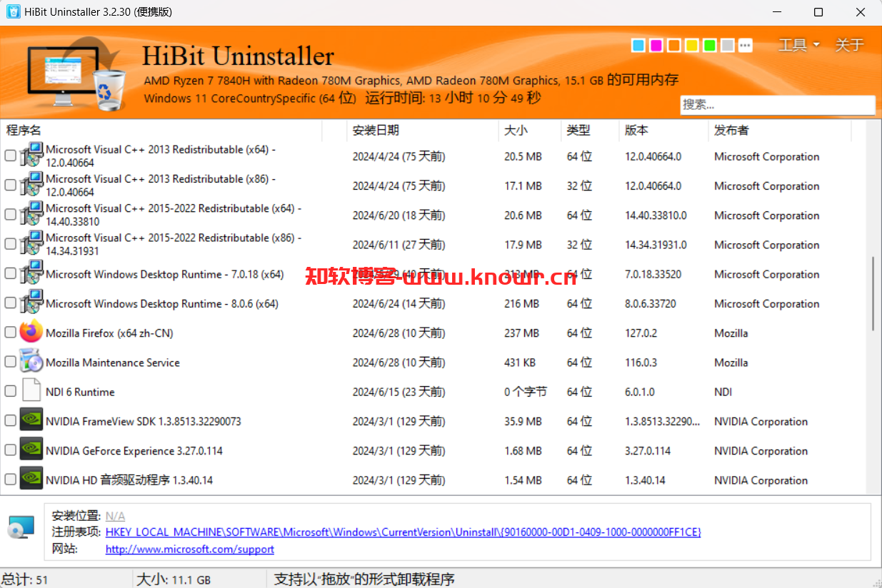Sort by 安装日期 column header
Image resolution: width=882 pixels, height=588 pixels.
(x=423, y=130)
